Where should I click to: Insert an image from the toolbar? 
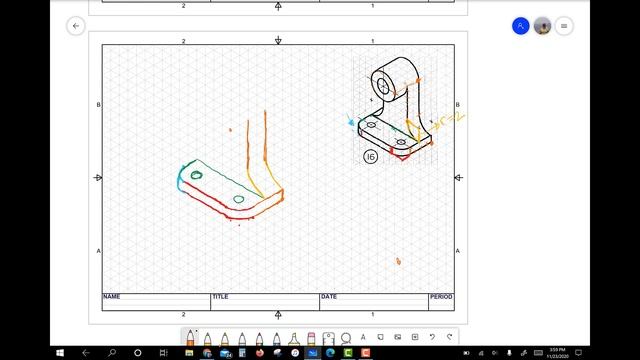398,337
